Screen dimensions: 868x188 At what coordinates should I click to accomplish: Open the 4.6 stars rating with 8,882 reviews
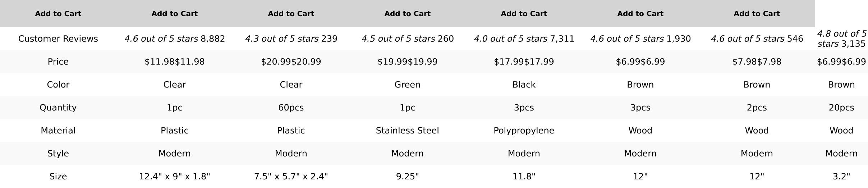click(x=175, y=39)
